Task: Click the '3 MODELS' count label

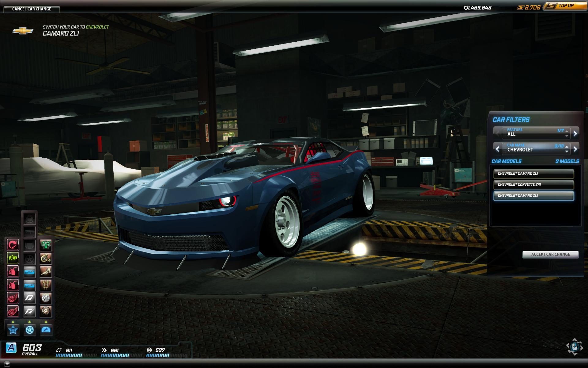Action: point(567,161)
